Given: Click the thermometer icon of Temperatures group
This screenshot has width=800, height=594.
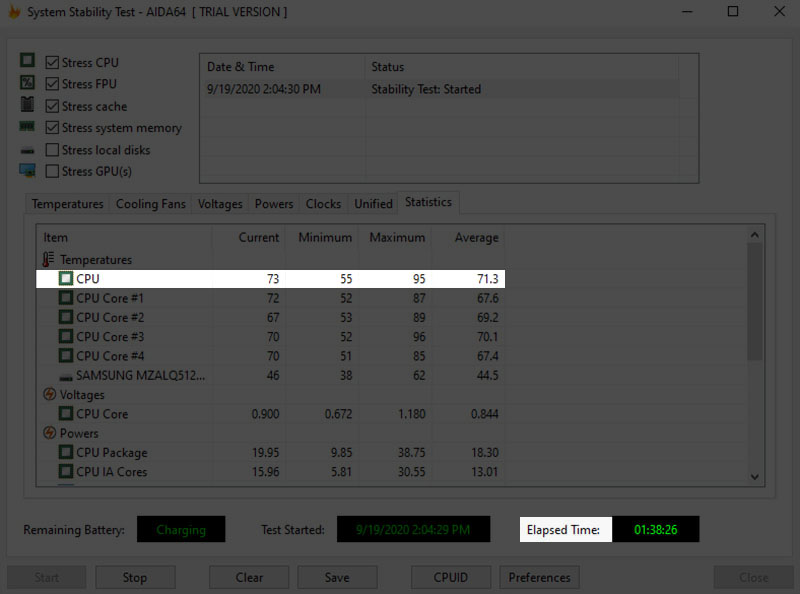Looking at the screenshot, I should (x=48, y=259).
